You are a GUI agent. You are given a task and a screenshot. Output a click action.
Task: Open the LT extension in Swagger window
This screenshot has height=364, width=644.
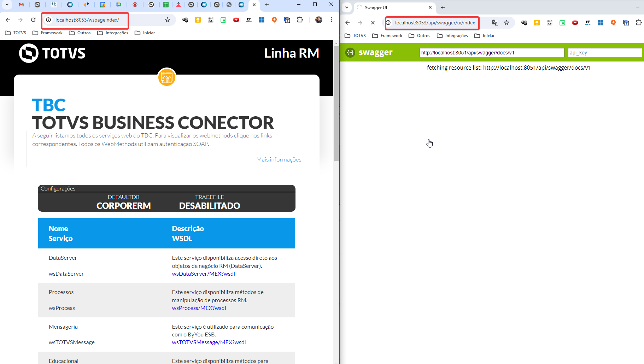(588, 23)
